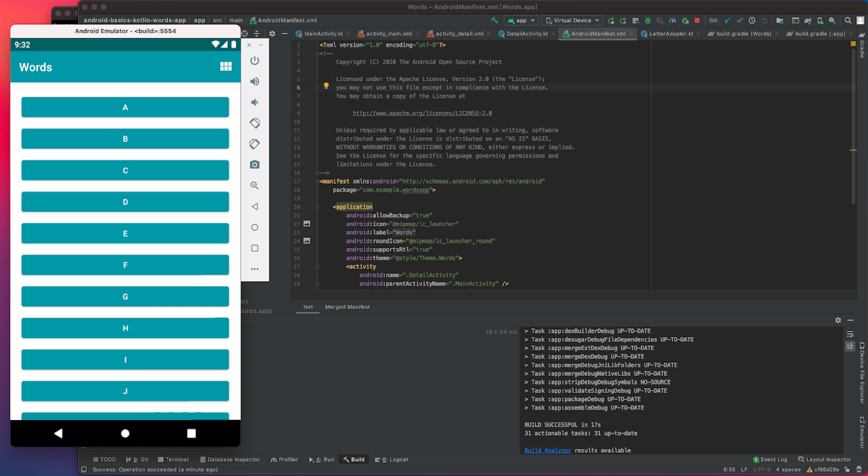
Task: Open the Terminal tool window
Action: coord(173,460)
